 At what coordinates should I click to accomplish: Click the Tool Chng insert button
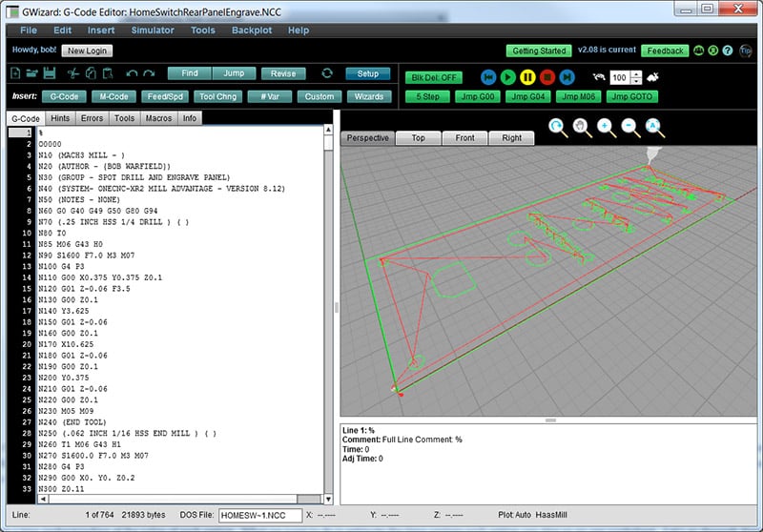[218, 97]
